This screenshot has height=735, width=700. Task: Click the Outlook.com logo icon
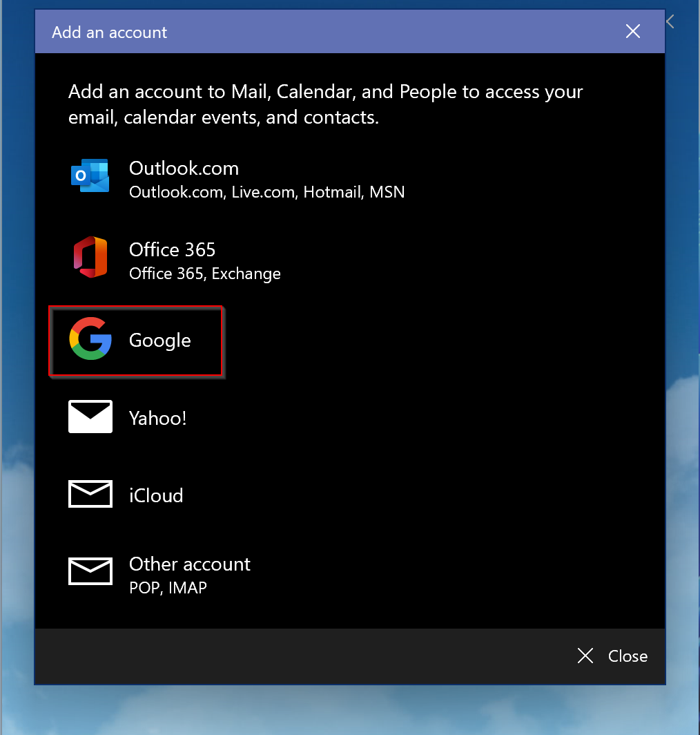89,176
